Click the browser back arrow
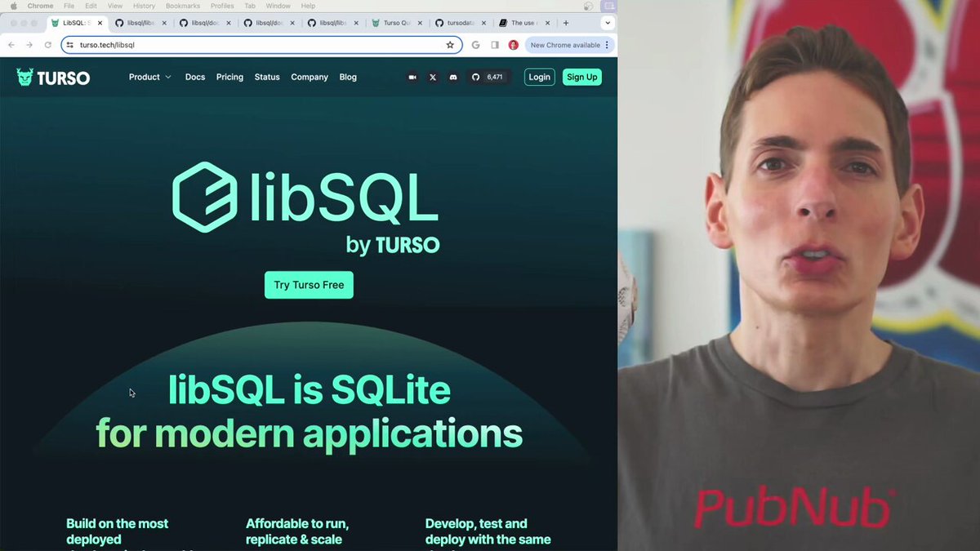 [11, 45]
